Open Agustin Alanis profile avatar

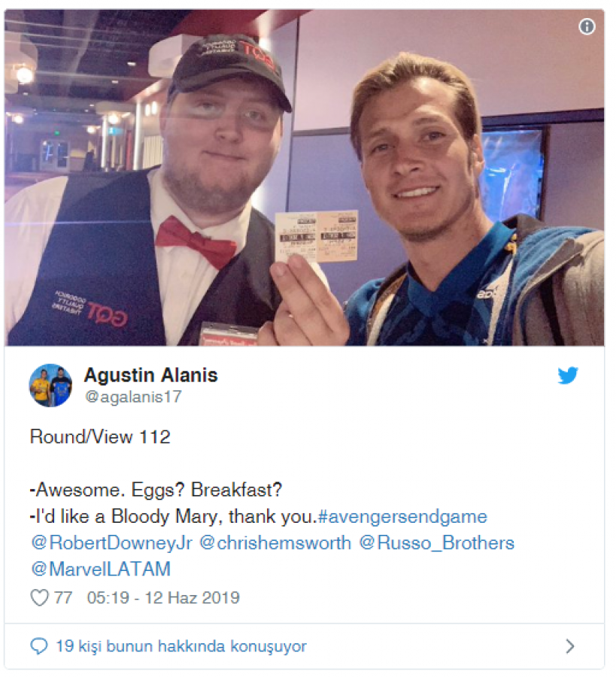50,385
